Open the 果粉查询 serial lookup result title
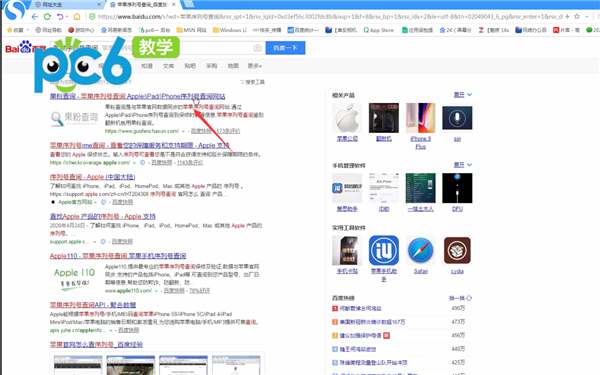The width and height of the screenshot is (600, 375). tap(137, 96)
